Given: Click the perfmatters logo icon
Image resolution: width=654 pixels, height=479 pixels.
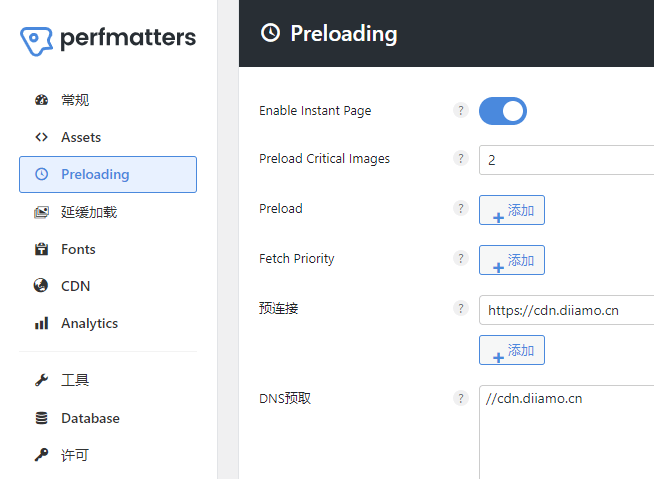Looking at the screenshot, I should click(x=37, y=41).
